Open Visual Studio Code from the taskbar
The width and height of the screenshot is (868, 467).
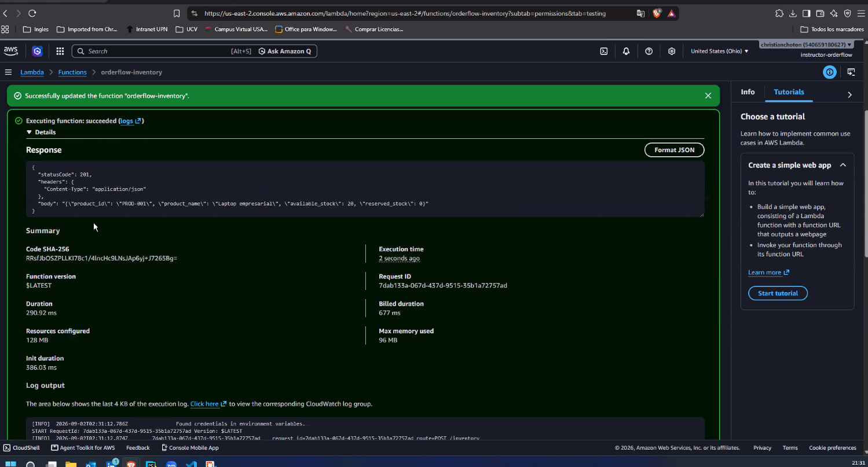pyautogui.click(x=191, y=464)
